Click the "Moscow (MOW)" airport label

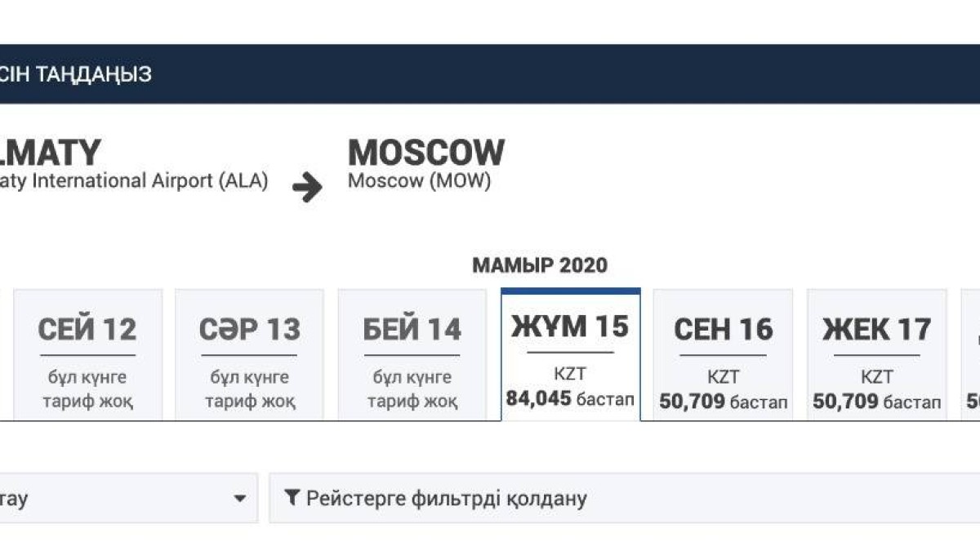click(419, 181)
